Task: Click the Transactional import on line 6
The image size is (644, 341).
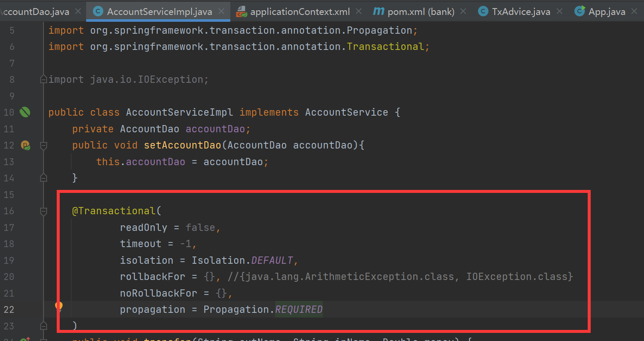Action: 386,47
